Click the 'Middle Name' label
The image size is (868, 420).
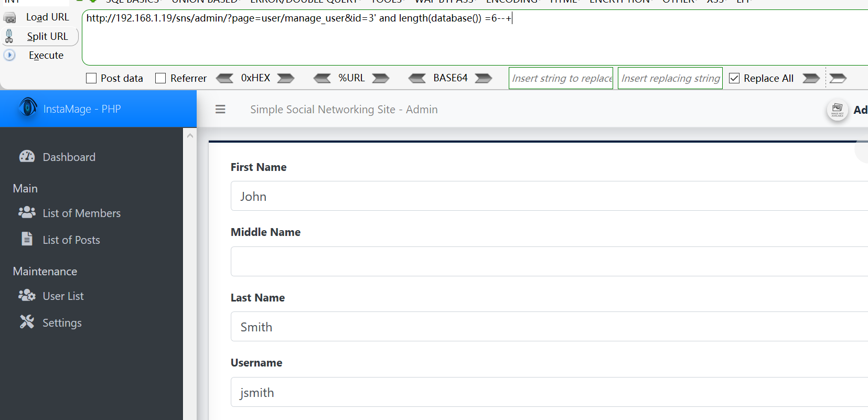[265, 232]
